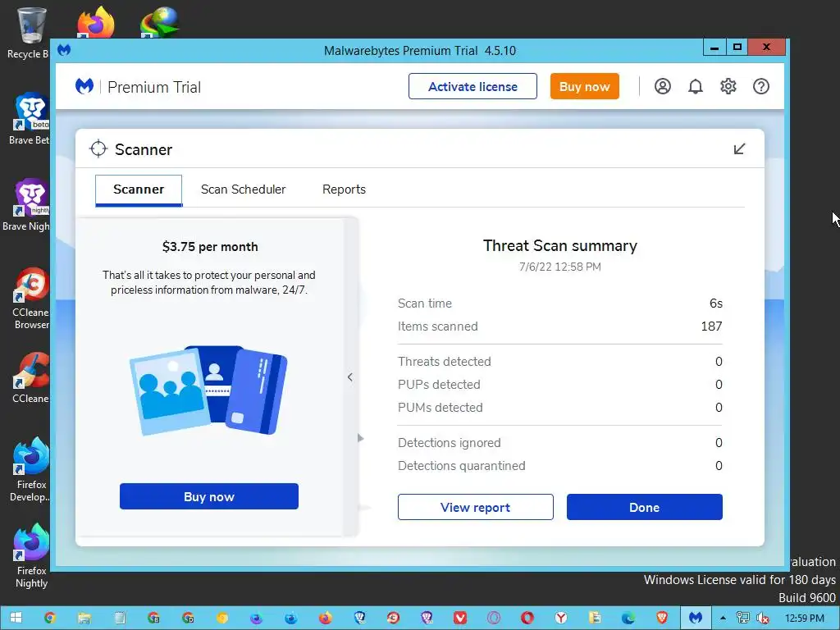Viewport: 840px width, 630px height.
Task: Click the orange Buy now button
Action: 584,86
